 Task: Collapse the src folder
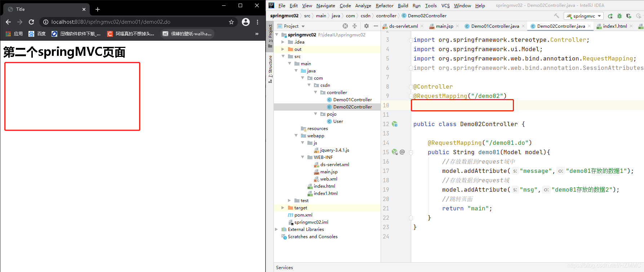click(283, 56)
